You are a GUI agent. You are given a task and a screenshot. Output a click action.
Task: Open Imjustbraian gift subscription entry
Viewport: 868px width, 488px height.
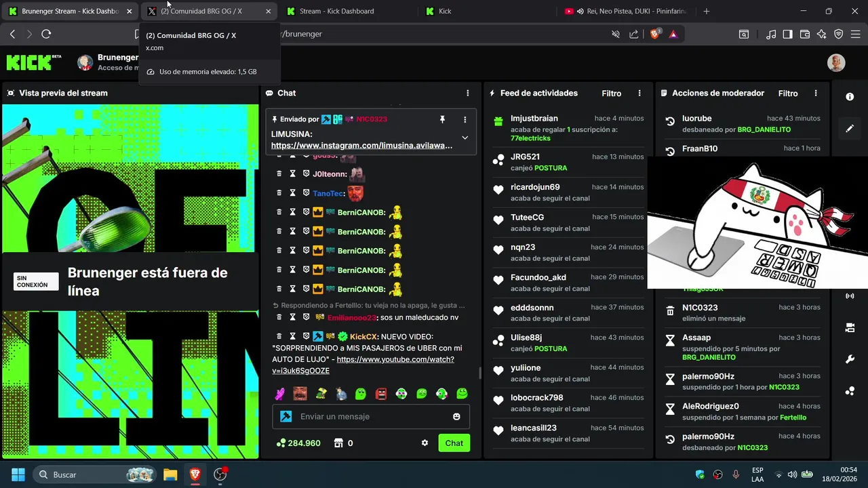tap(568, 128)
